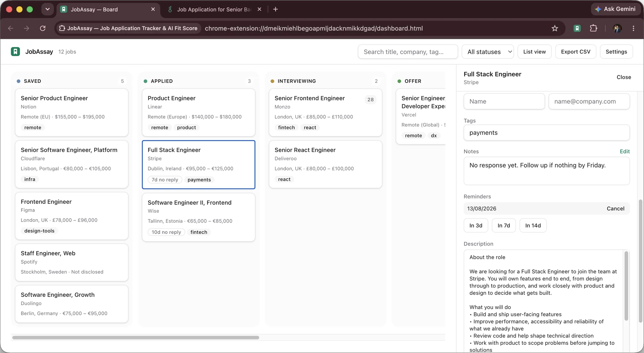This screenshot has height=353, width=644.
Task: Click the detail panel vertical scrollbar
Action: point(640,261)
